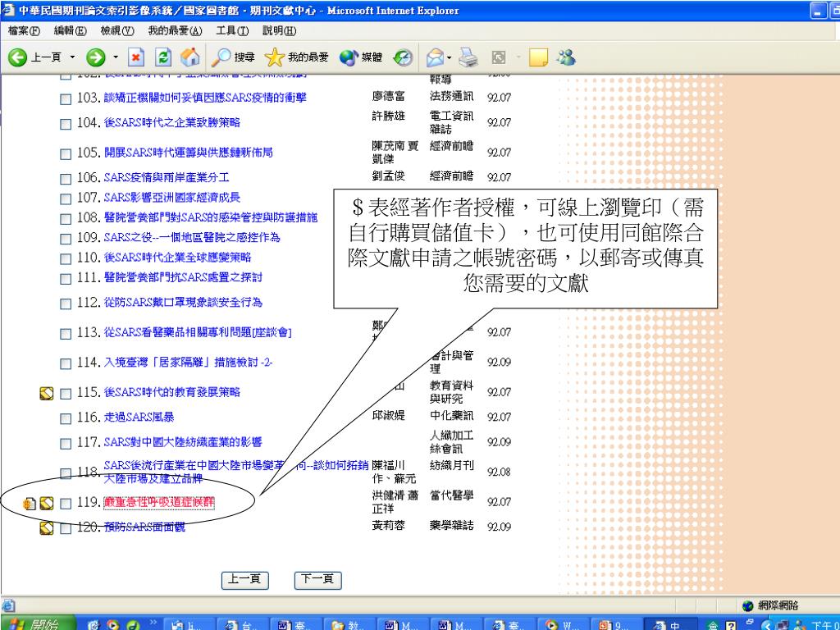Image resolution: width=840 pixels, height=630 pixels.
Task: Open the 檢視(V) menu
Action: [117, 30]
